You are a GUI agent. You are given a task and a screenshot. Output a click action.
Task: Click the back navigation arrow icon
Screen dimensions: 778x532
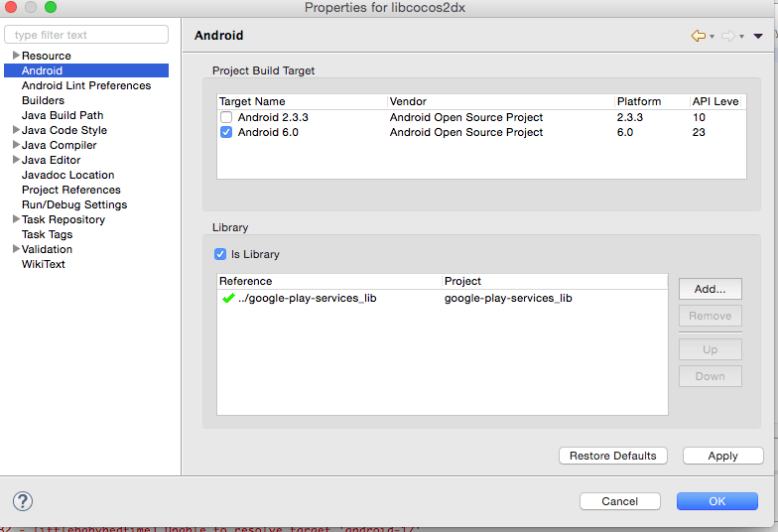click(x=699, y=36)
